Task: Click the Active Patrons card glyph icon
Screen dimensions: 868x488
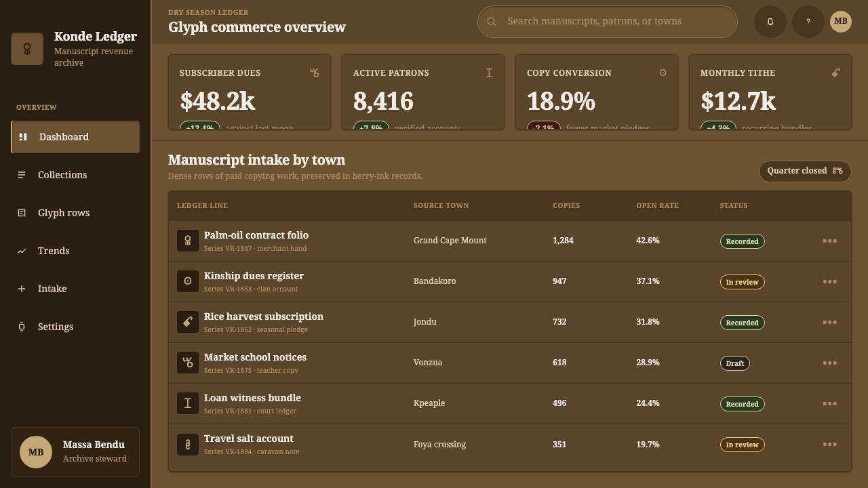Action: point(489,73)
